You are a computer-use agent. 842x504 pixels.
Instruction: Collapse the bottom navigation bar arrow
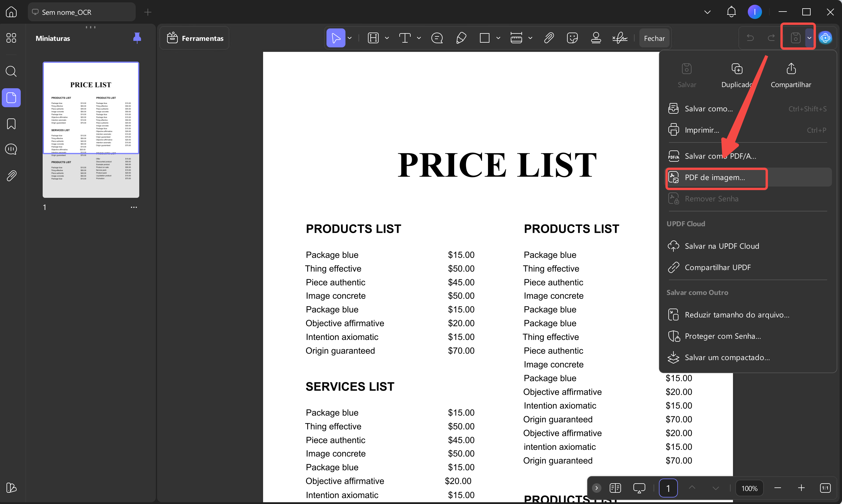[x=596, y=488]
